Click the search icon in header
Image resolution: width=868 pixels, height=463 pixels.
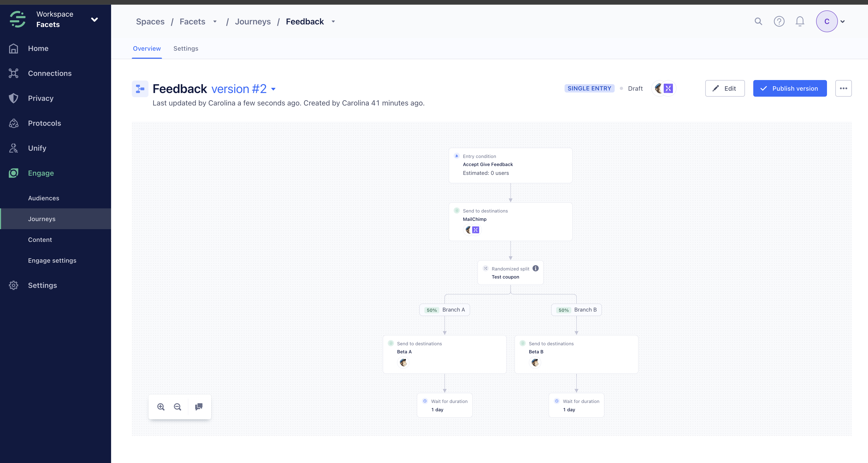click(x=758, y=22)
